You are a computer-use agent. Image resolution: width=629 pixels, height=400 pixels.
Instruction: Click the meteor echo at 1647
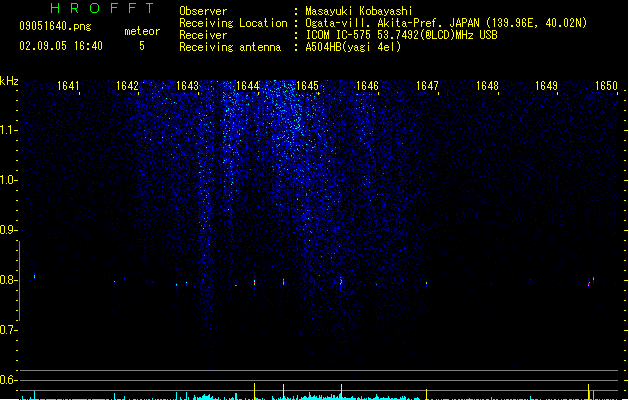point(426,283)
